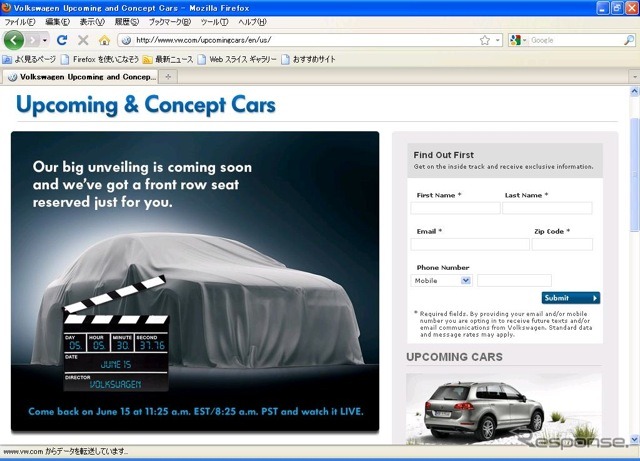Click the status bar transfer message
640x461 pixels.
[x=66, y=452]
